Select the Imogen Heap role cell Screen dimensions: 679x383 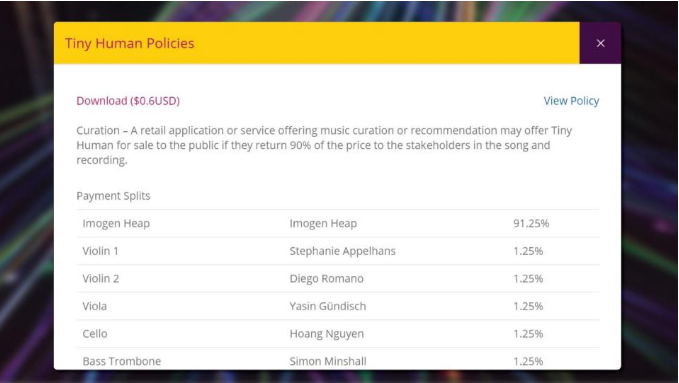coord(116,224)
